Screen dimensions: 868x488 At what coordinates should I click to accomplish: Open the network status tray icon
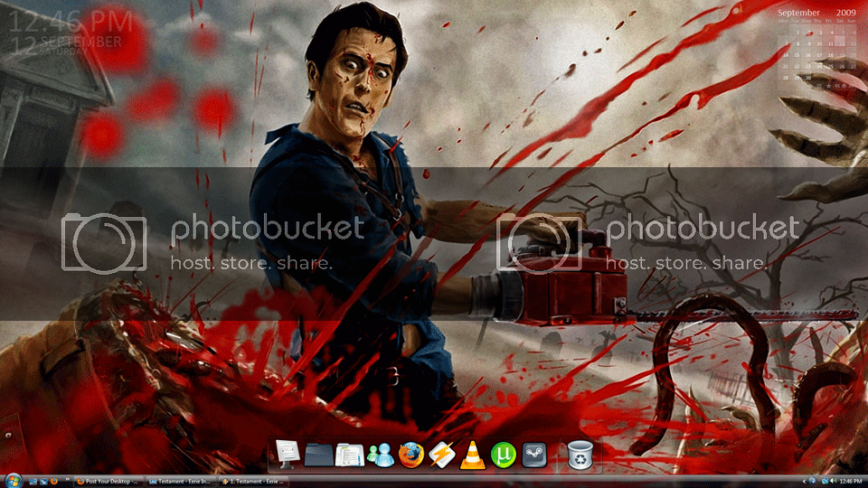[826, 482]
